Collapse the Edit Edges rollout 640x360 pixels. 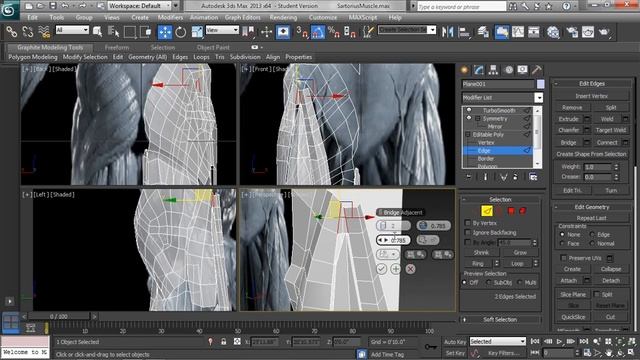click(591, 83)
